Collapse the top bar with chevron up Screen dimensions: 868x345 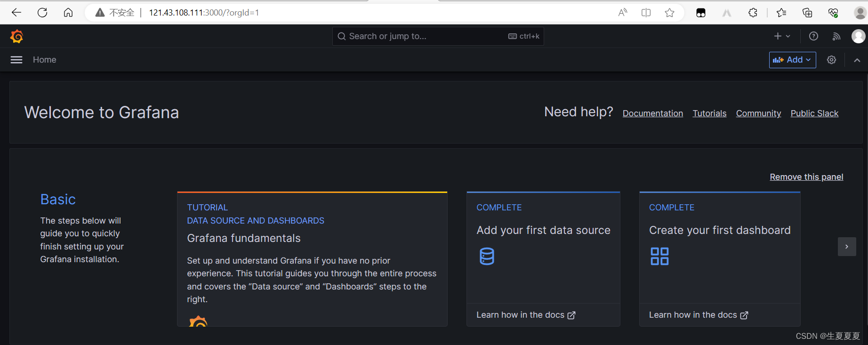(x=857, y=60)
